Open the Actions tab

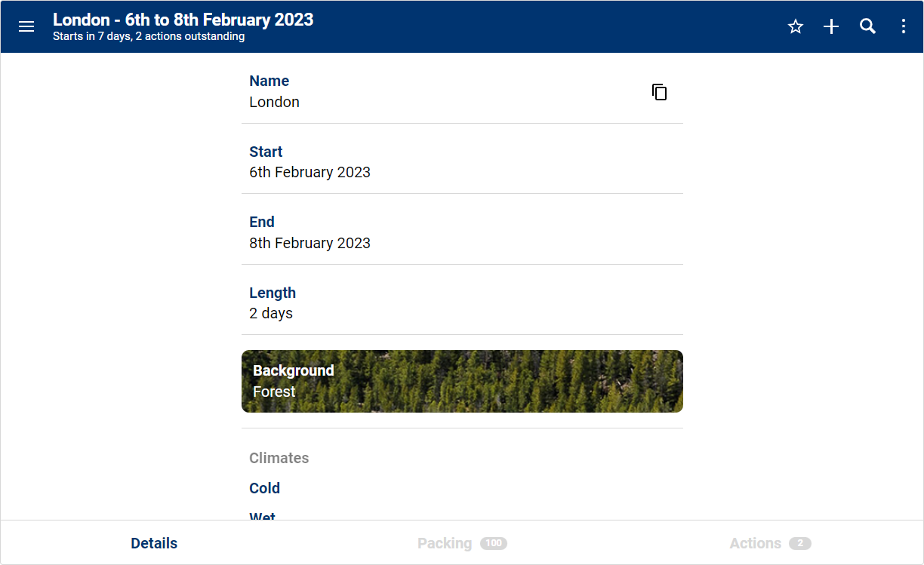[755, 543]
